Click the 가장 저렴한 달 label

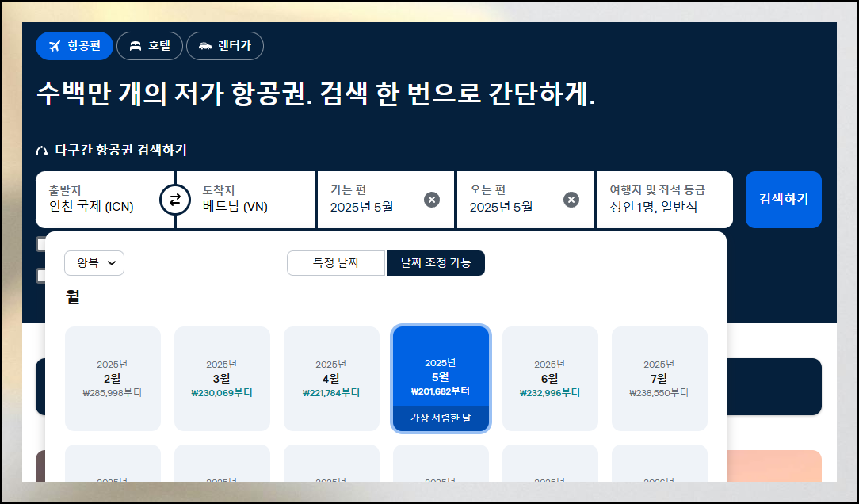(x=441, y=418)
